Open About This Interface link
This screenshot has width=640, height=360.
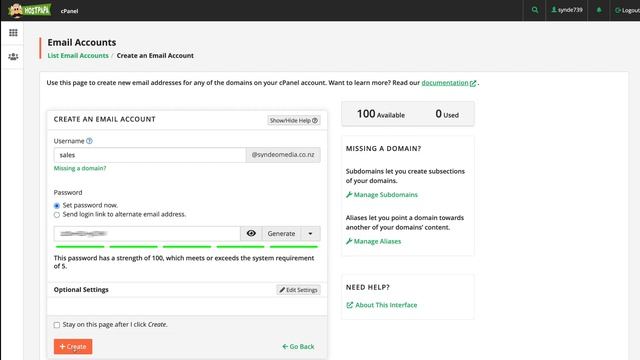coord(382,305)
